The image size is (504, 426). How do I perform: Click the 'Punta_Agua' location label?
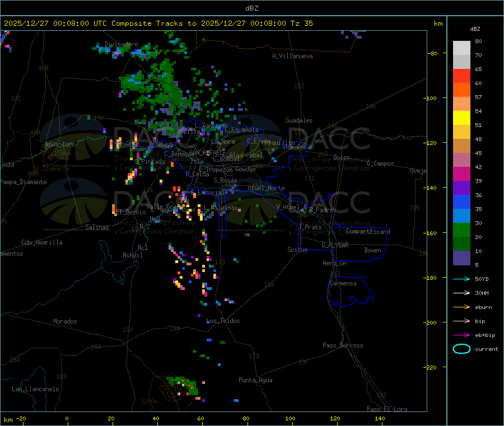(x=255, y=380)
